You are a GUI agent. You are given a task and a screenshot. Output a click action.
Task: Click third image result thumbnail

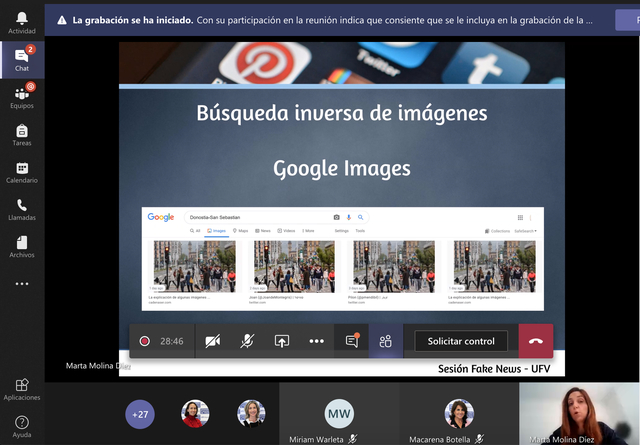pyautogui.click(x=394, y=267)
